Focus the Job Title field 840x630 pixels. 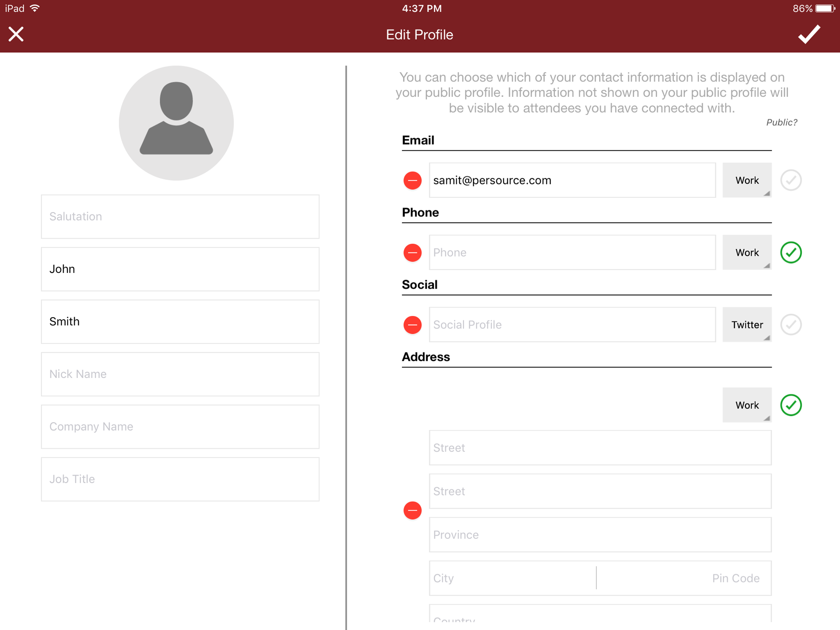tap(180, 479)
